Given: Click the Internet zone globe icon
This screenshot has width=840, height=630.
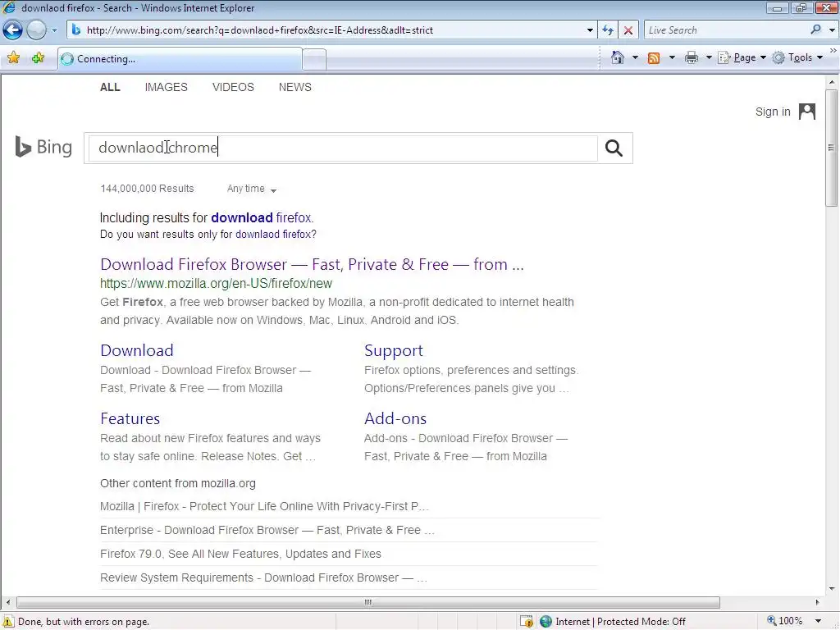Looking at the screenshot, I should click(x=546, y=622).
